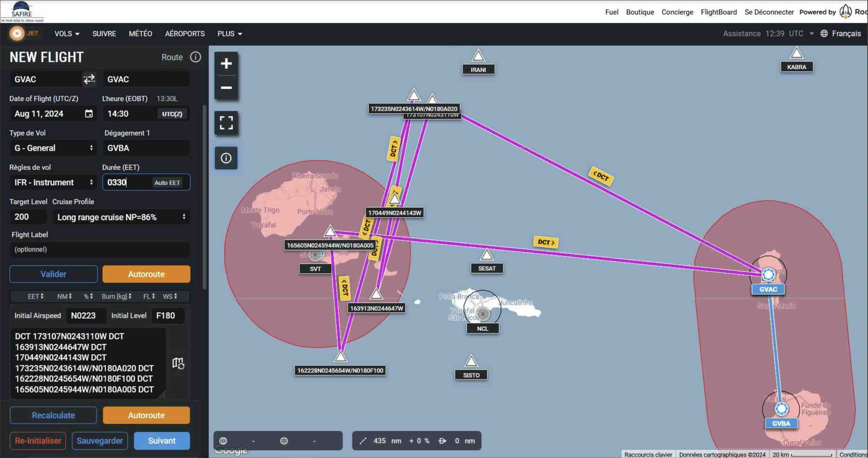Zoom in on the map
The height and width of the screenshot is (458, 868).
(226, 64)
